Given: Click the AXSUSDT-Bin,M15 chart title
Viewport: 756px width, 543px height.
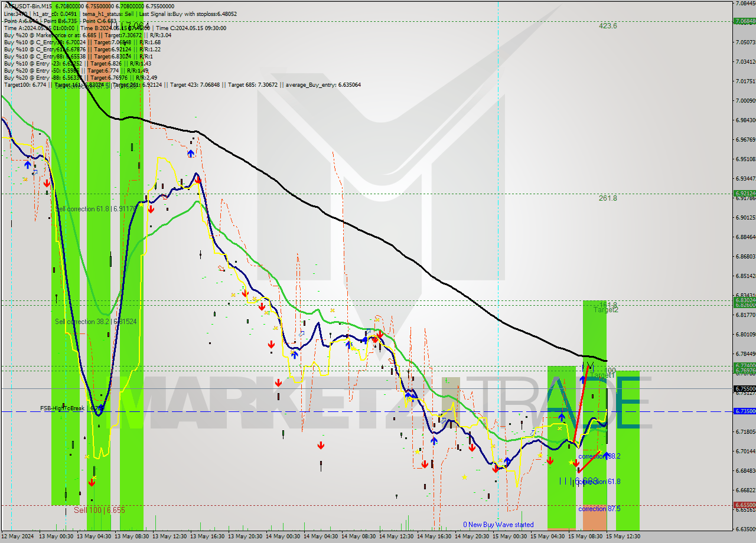Looking at the screenshot, I should [28, 4].
